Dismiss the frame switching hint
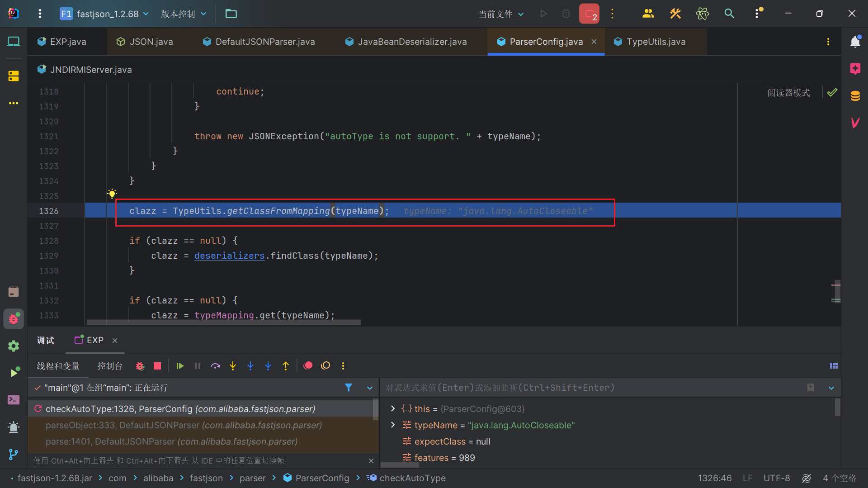Viewport: 868px width, 488px height. 371,461
